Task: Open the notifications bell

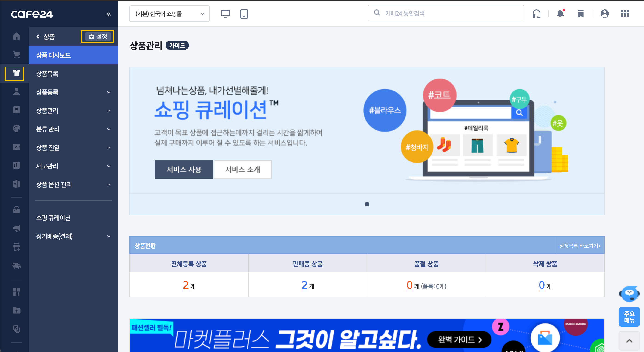Action: pos(561,13)
